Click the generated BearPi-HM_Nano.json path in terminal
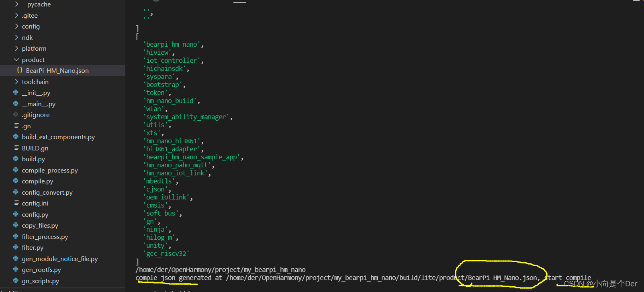The width and height of the screenshot is (644, 292). [x=382, y=278]
